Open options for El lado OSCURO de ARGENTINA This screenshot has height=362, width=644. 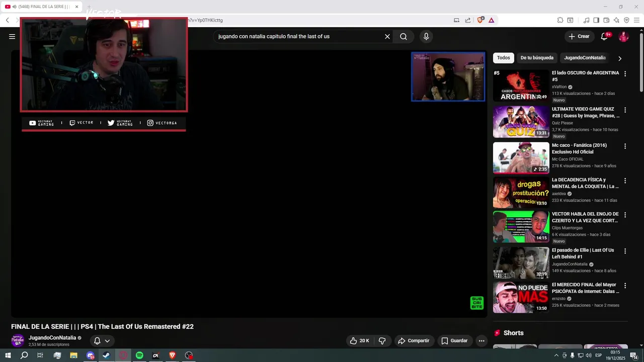pos(625,73)
